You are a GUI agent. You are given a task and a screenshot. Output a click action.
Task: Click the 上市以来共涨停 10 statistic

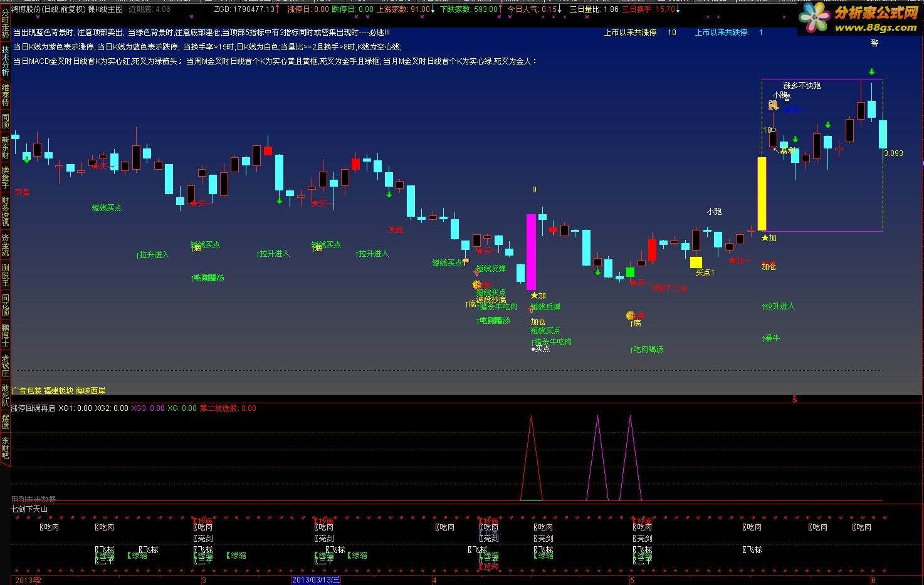(640, 33)
